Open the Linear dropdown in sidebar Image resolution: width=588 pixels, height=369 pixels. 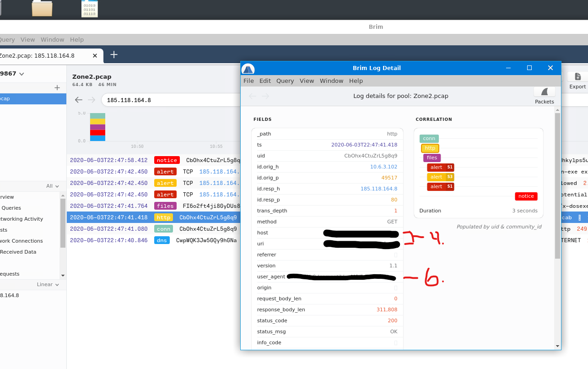[x=48, y=284]
